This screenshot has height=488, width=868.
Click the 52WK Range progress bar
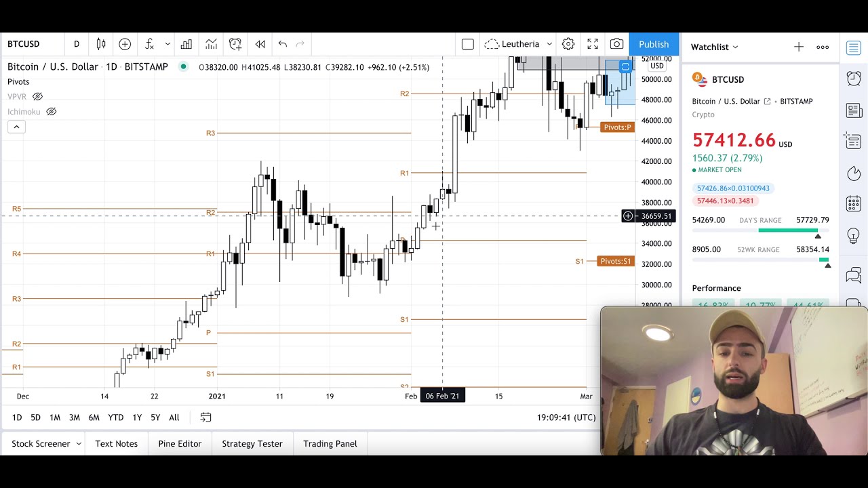tap(760, 260)
